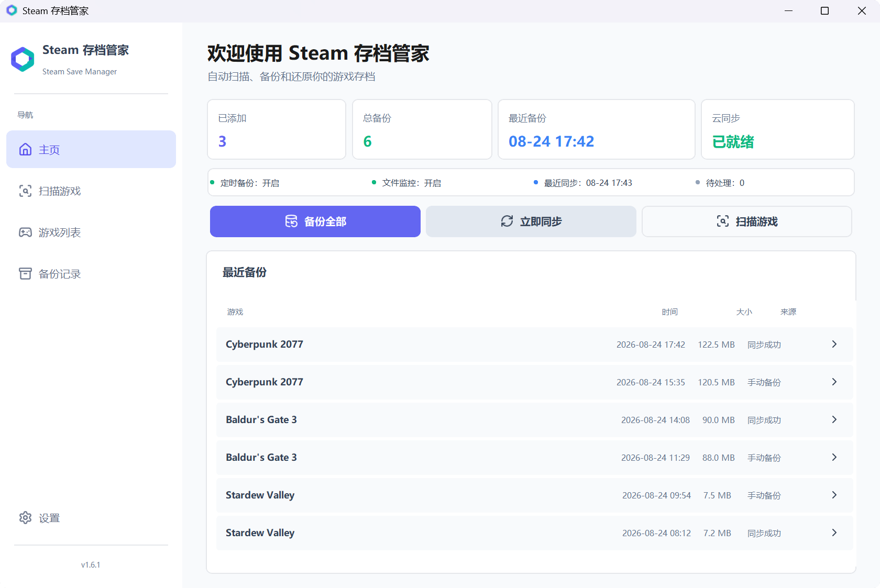Switch to the 游戏列表 page
Viewport: 880px width, 588px height.
pyautogui.click(x=91, y=232)
